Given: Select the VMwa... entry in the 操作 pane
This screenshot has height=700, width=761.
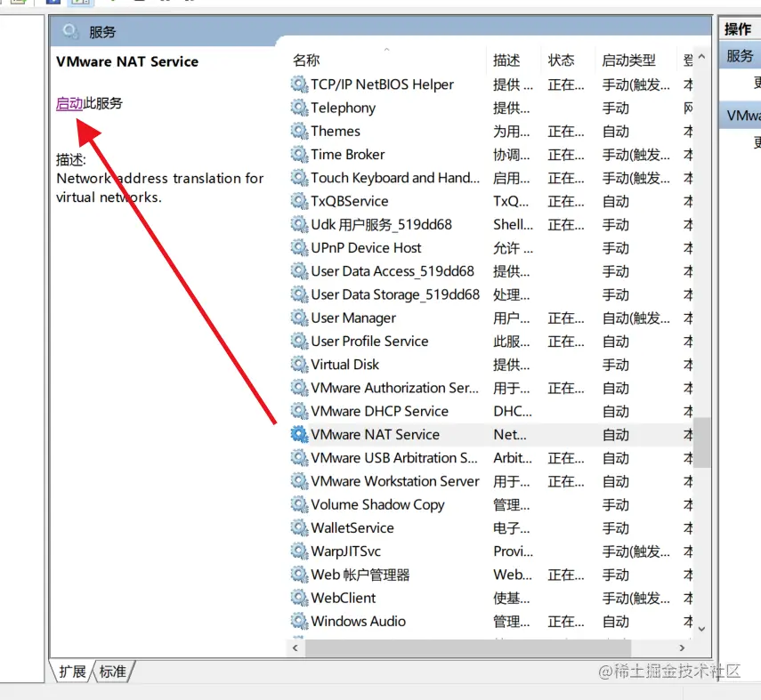Looking at the screenshot, I should [x=741, y=116].
